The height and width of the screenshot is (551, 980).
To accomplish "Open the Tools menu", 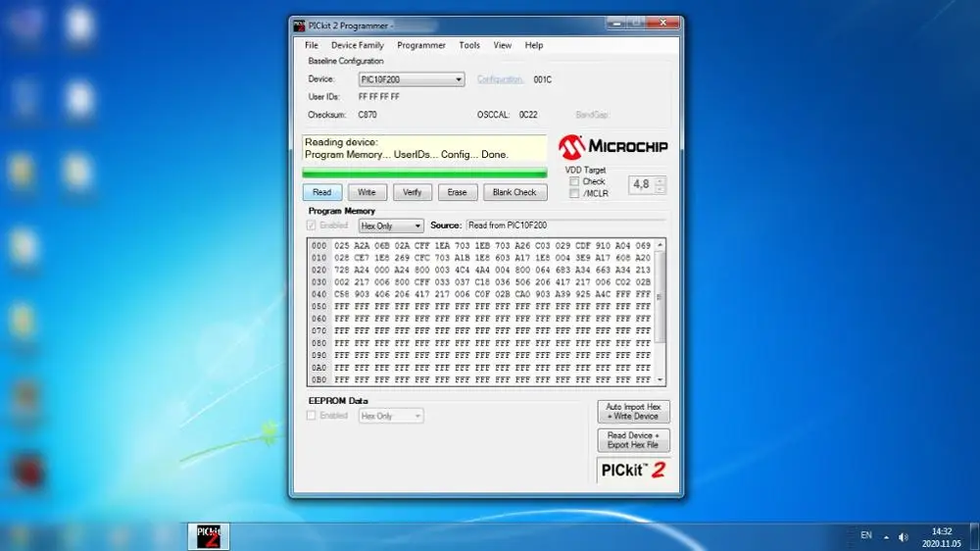I will pos(469,45).
